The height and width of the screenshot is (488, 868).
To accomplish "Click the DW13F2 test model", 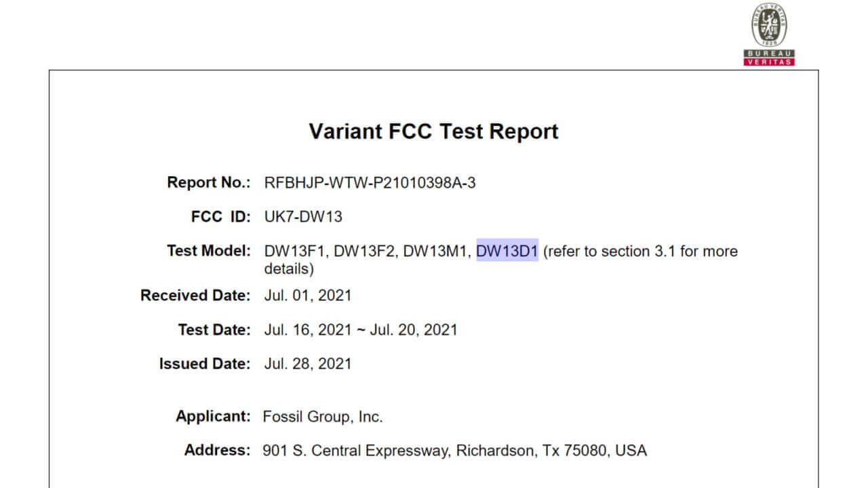I will point(366,251).
